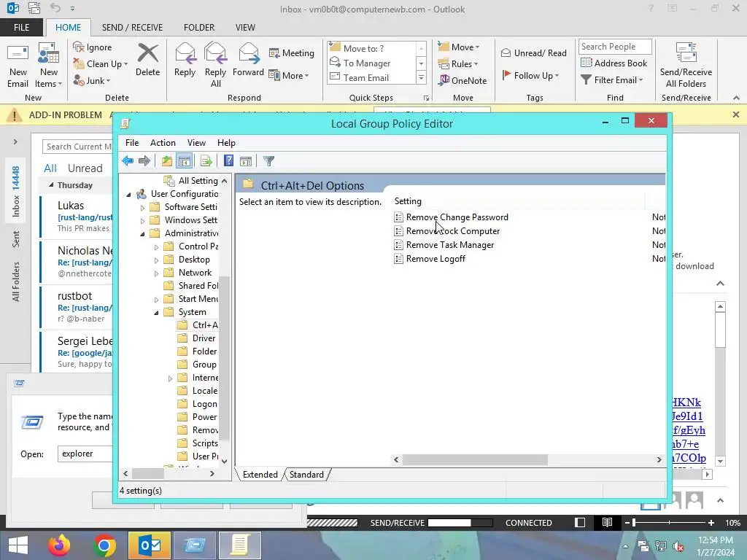Image resolution: width=747 pixels, height=560 pixels.
Task: Open the File menu in Group Policy Editor
Action: pos(132,143)
